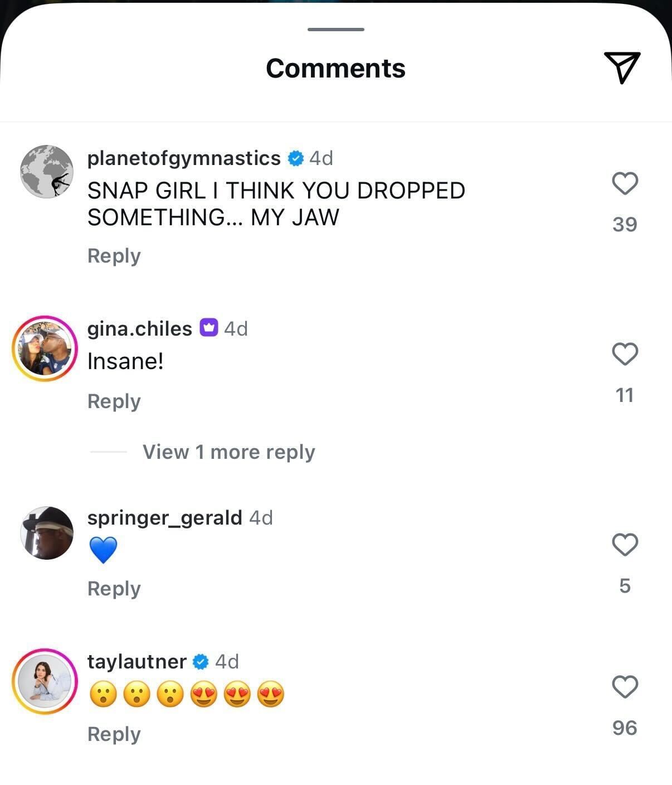Image resolution: width=672 pixels, height=785 pixels.
Task: Open planetofgymnastics' globe profile picture
Action: tap(47, 172)
